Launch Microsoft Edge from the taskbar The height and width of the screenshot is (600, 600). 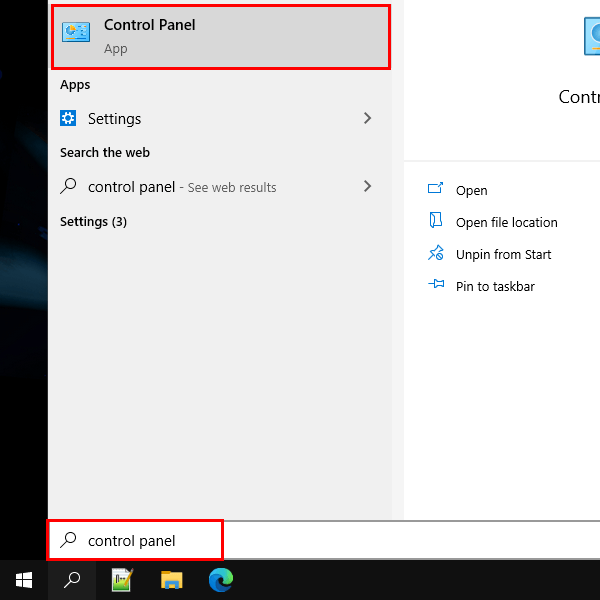221,580
